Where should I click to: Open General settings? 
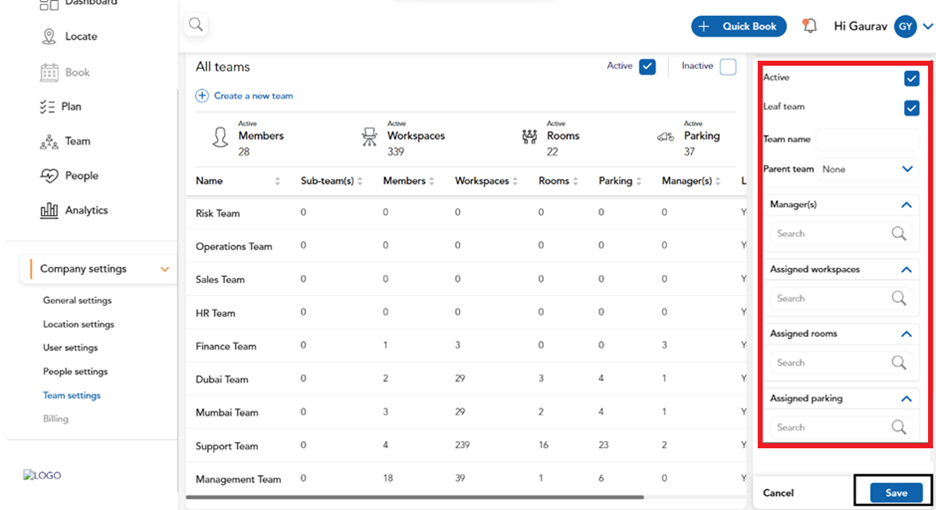tap(77, 300)
